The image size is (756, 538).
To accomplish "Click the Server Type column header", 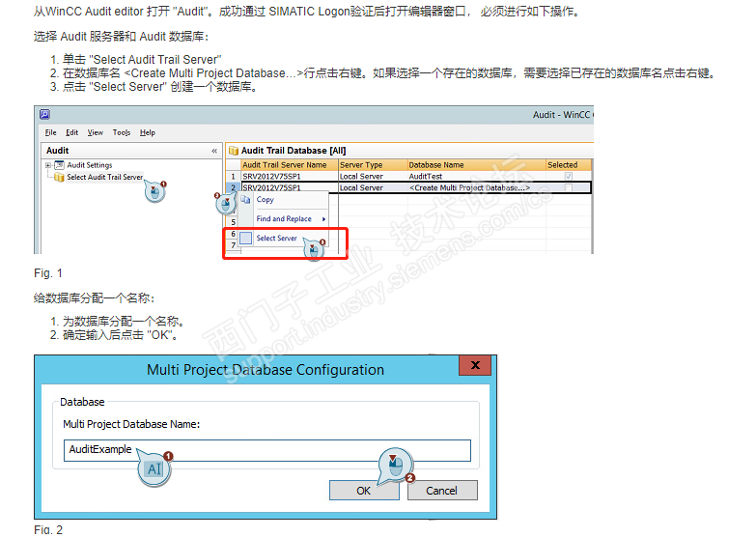I will click(373, 165).
